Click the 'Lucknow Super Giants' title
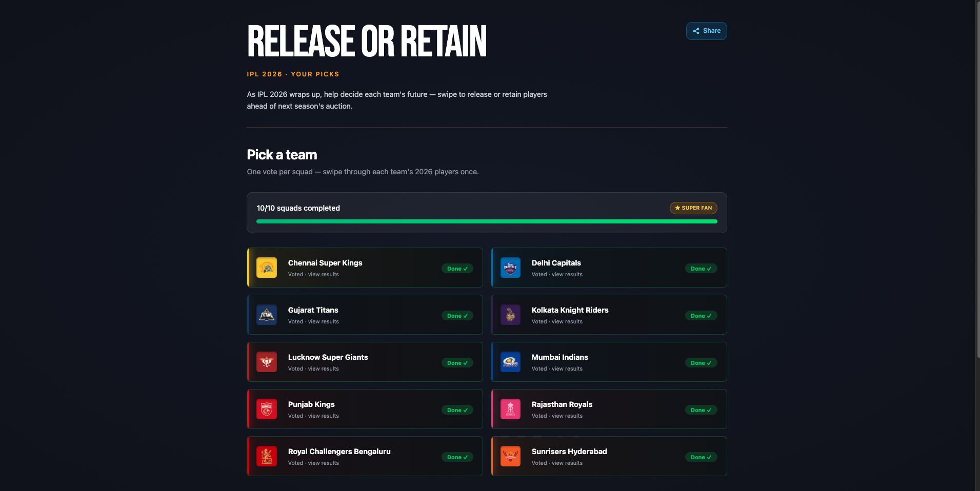The height and width of the screenshot is (491, 980). (x=328, y=357)
